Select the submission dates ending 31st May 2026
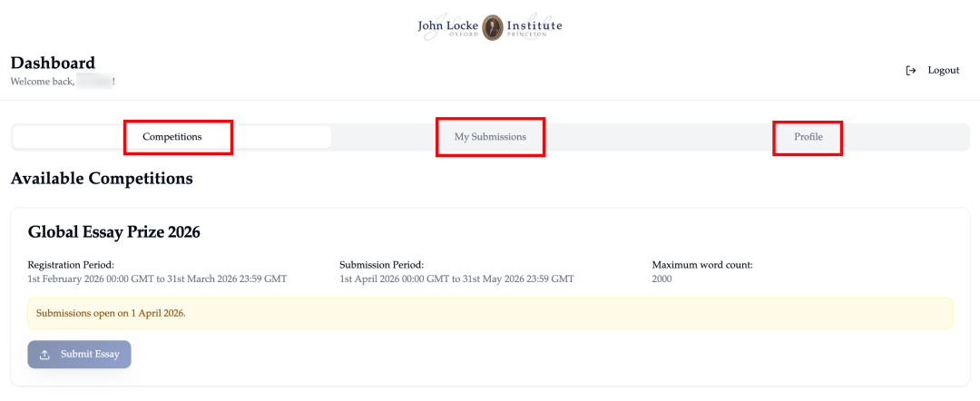Viewport: 980px width, 401px height. coord(456,279)
